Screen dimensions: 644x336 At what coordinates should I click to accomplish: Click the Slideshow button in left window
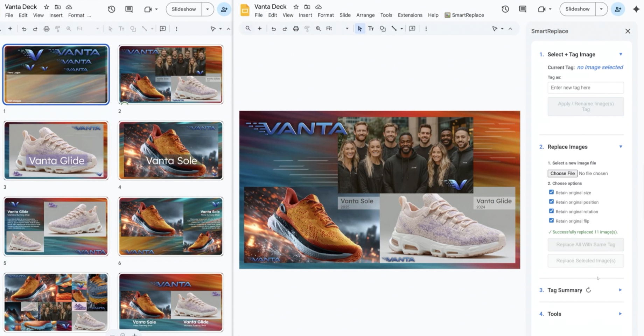(184, 9)
